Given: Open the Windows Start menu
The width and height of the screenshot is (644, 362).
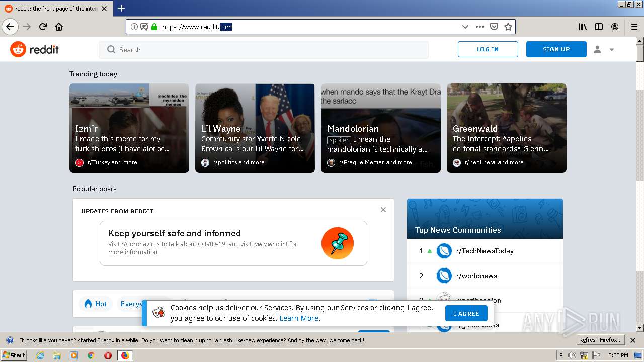Looking at the screenshot, I should tap(14, 355).
